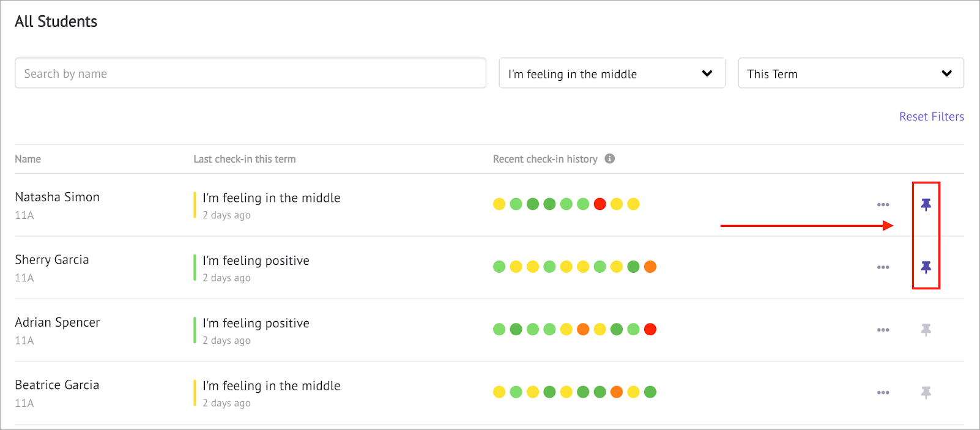Viewport: 980px width, 430px height.
Task: Unpin Sherry Garcia using the pin icon
Action: pos(926,267)
